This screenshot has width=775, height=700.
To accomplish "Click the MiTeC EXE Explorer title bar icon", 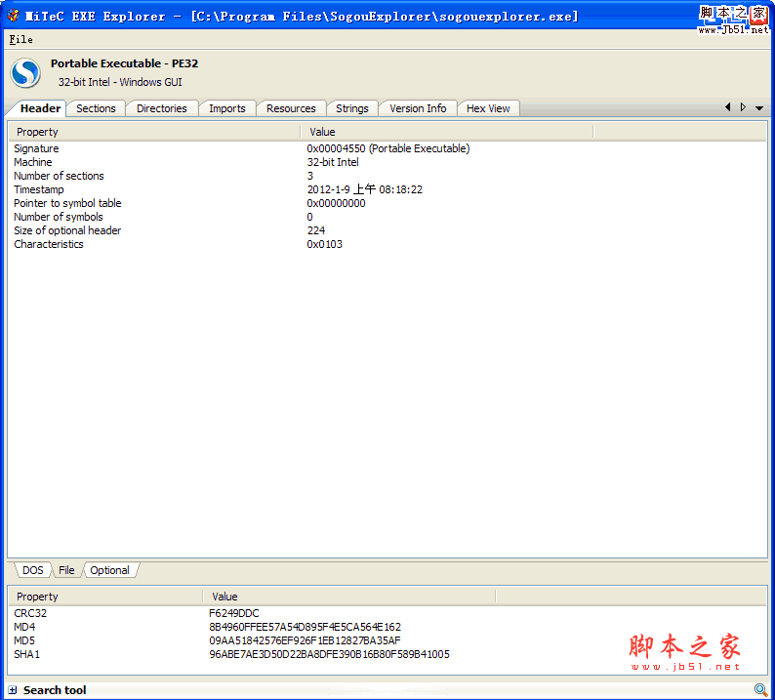I will click(14, 16).
